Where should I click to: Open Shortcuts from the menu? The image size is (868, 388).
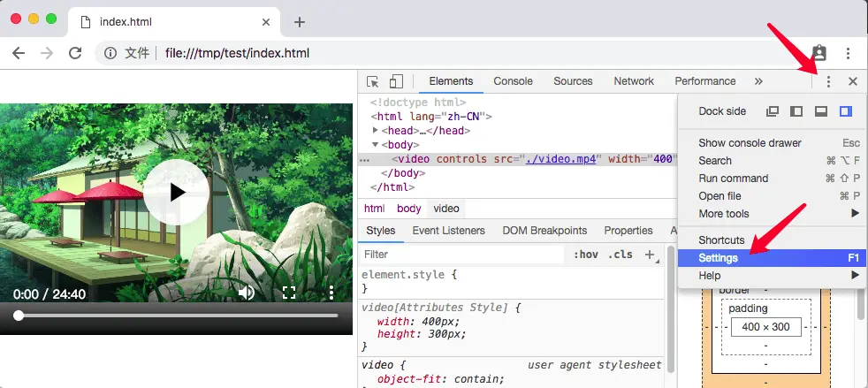pos(773,240)
